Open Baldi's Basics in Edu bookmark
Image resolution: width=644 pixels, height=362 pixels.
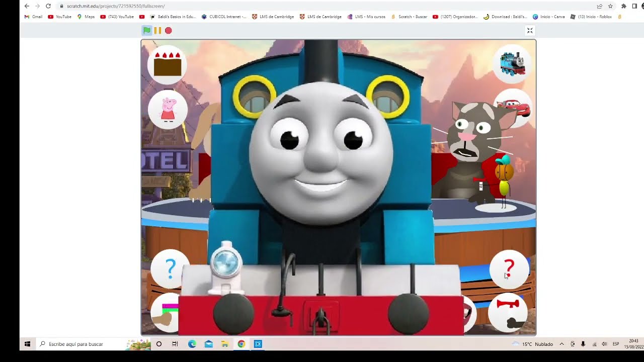point(173,17)
